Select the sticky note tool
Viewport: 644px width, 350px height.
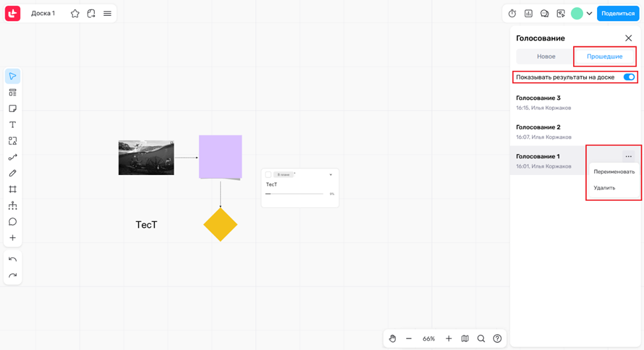click(x=13, y=109)
